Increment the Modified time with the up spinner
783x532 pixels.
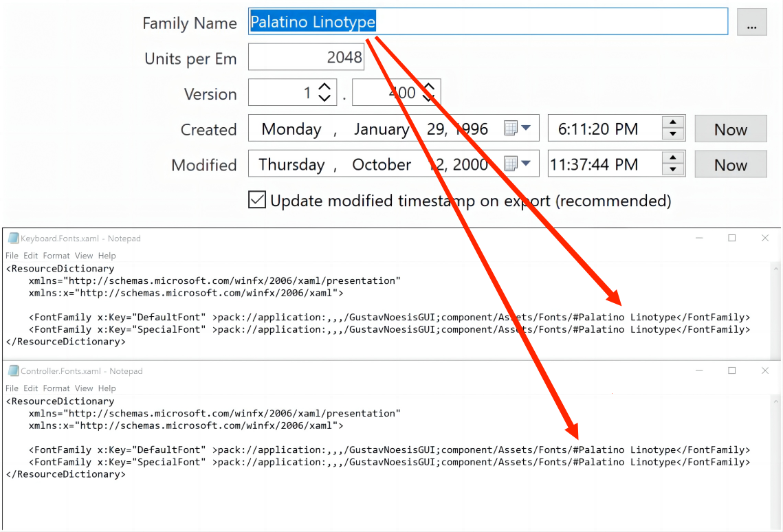tap(672, 157)
